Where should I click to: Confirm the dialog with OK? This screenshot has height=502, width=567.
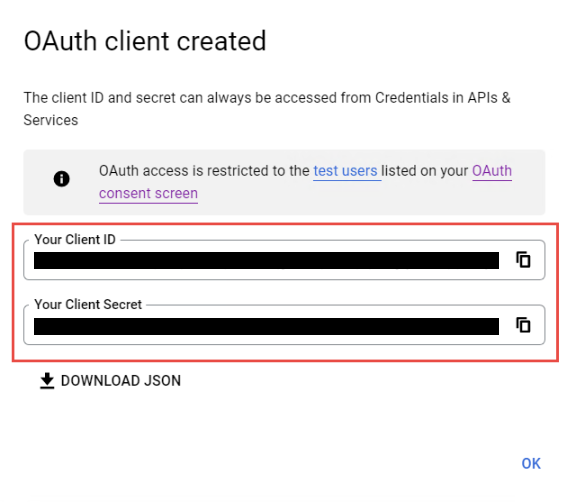531,463
